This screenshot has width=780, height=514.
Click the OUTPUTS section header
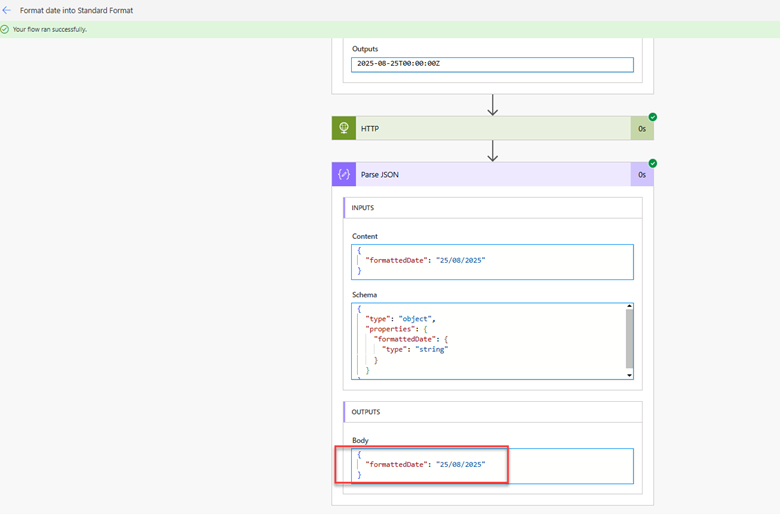[492, 411]
